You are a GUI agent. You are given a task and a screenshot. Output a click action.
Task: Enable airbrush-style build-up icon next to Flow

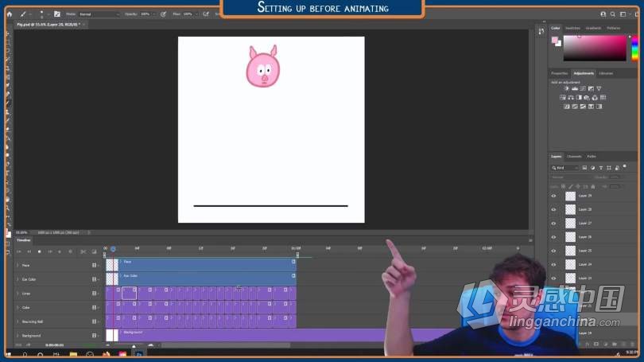click(x=206, y=14)
